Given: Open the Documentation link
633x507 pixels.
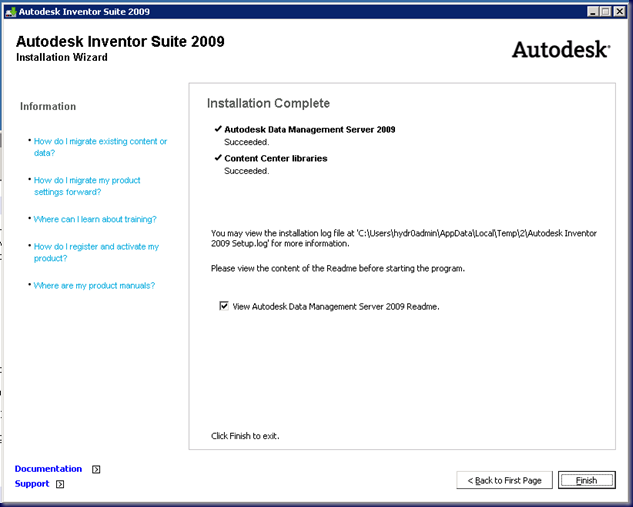Looking at the screenshot, I should point(48,469).
